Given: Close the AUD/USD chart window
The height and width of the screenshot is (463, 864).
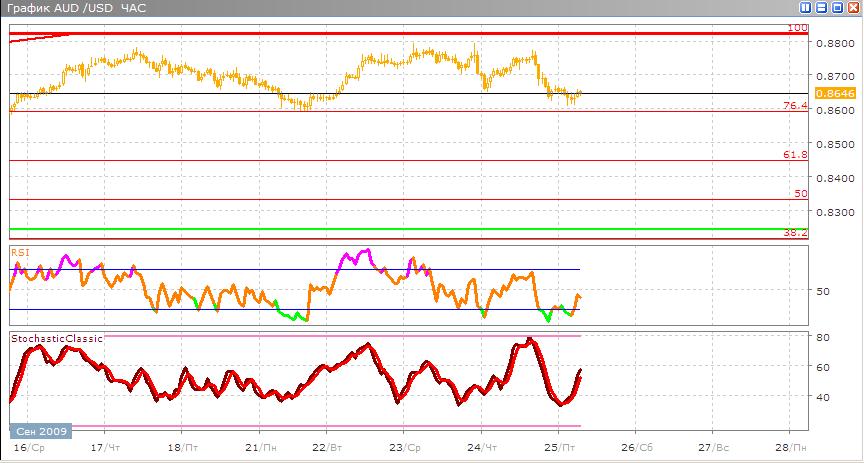Looking at the screenshot, I should tap(851, 7).
